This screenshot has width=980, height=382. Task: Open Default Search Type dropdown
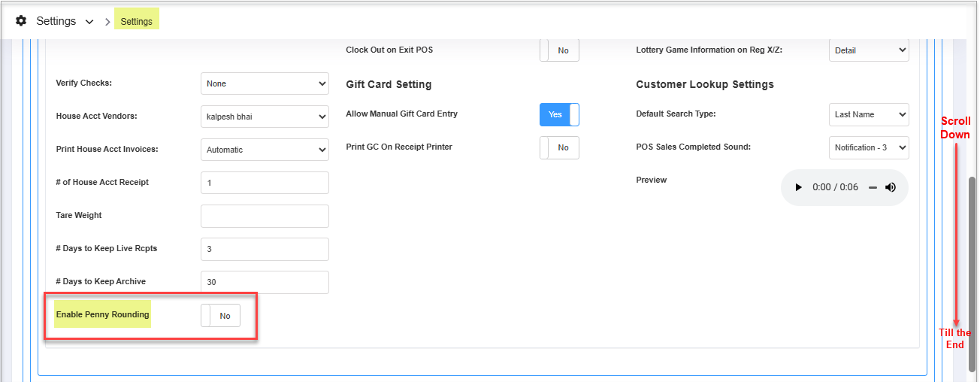(869, 114)
